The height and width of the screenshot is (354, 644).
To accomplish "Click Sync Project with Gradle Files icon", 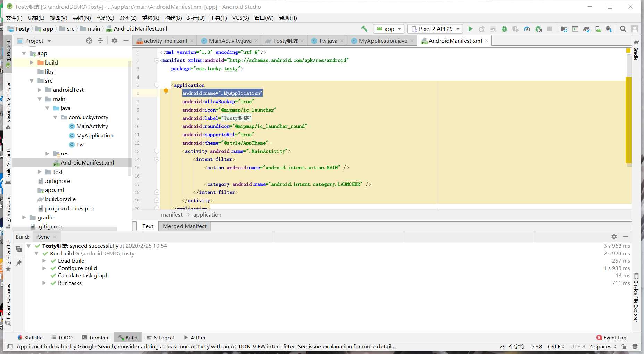I will coord(586,29).
